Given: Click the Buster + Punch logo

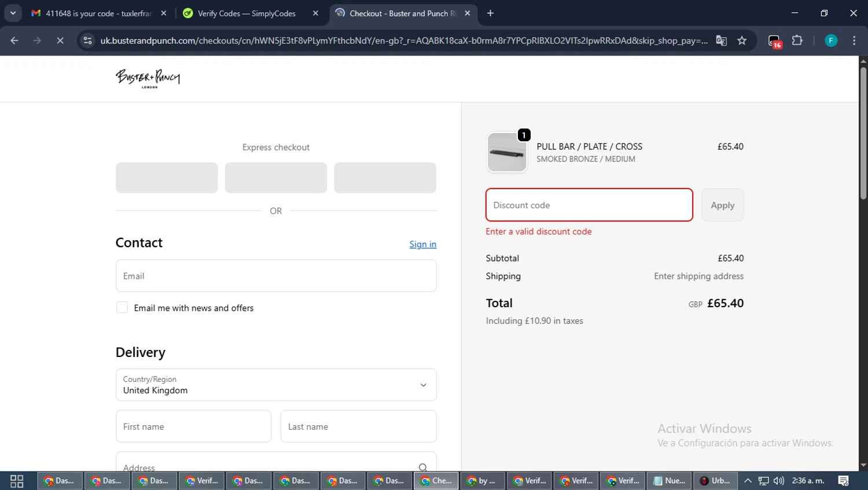Looking at the screenshot, I should [148, 78].
